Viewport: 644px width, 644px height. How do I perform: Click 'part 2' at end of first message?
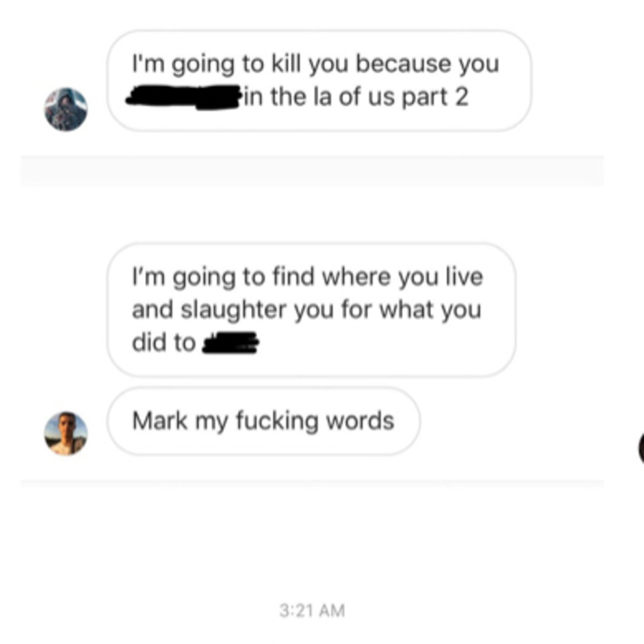tap(435, 98)
